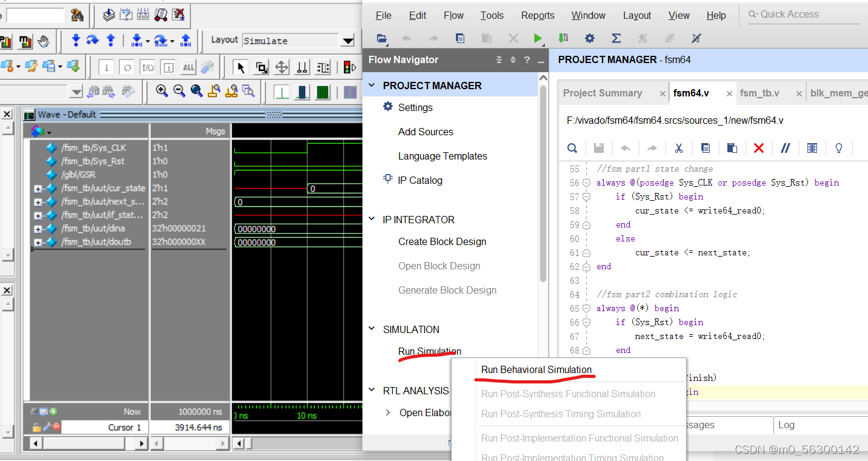Open Settings in Project Manager
Viewport: 868px width, 461px height.
pos(415,107)
